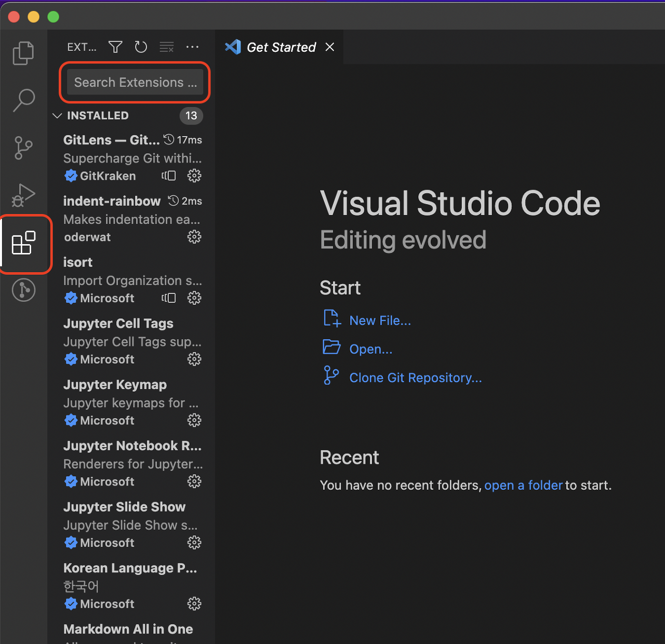
Task: Click GitKraken verified publisher badge
Action: (x=71, y=176)
